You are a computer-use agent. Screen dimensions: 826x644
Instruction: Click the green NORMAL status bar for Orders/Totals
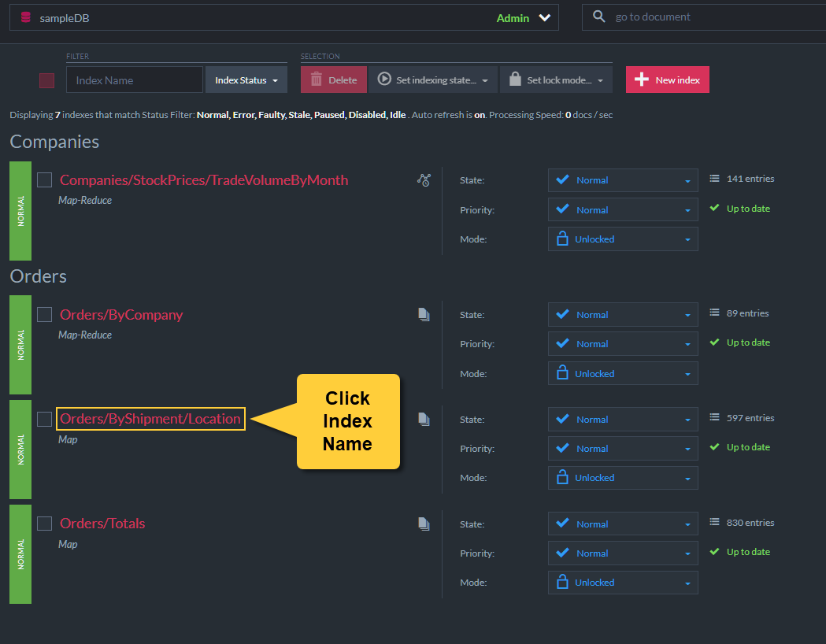[20, 554]
